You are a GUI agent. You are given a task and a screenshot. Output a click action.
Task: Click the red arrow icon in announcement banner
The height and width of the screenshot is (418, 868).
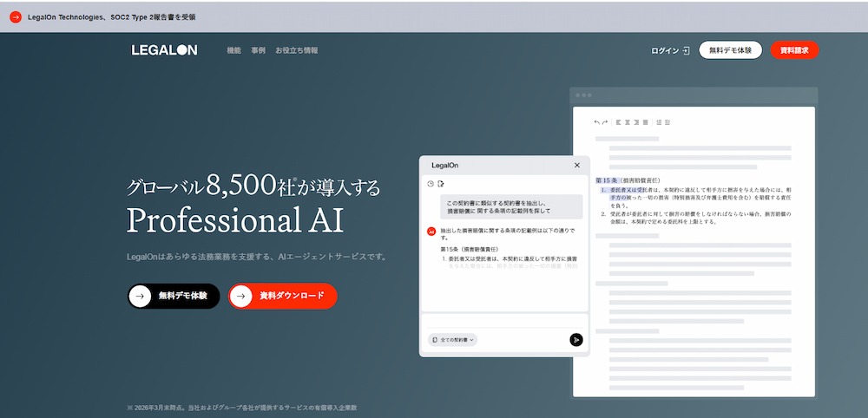16,17
